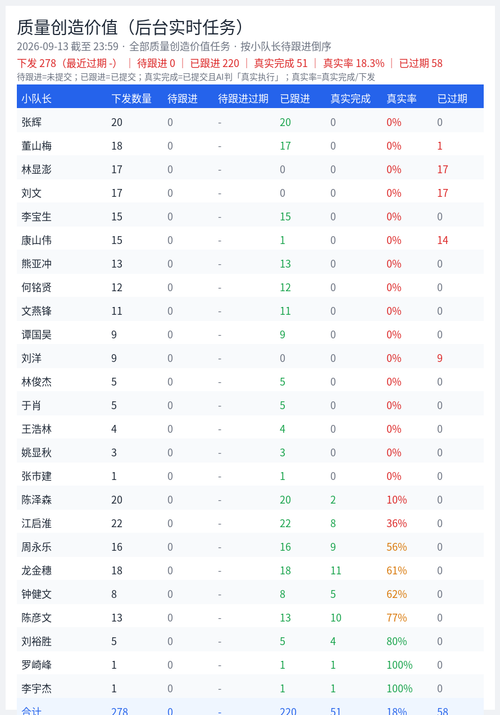
Task: Select team leader name 龙金穗
Action: [x=36, y=571]
